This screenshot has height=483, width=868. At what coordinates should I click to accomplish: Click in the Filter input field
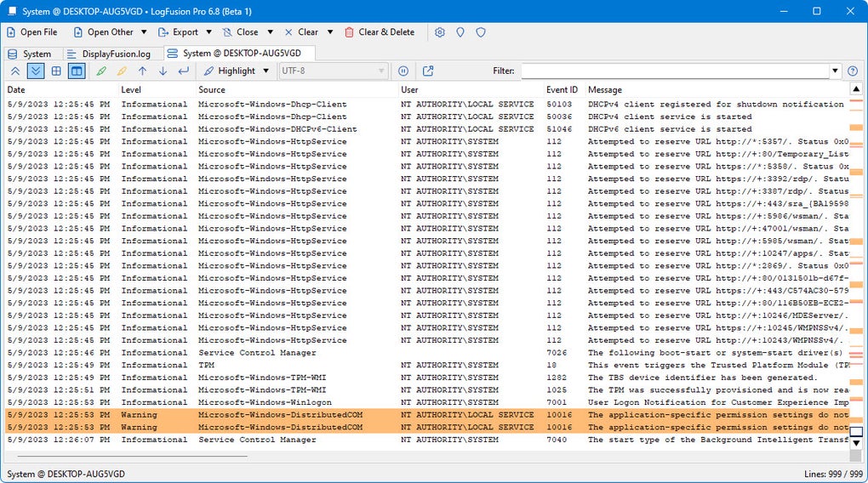coord(676,71)
